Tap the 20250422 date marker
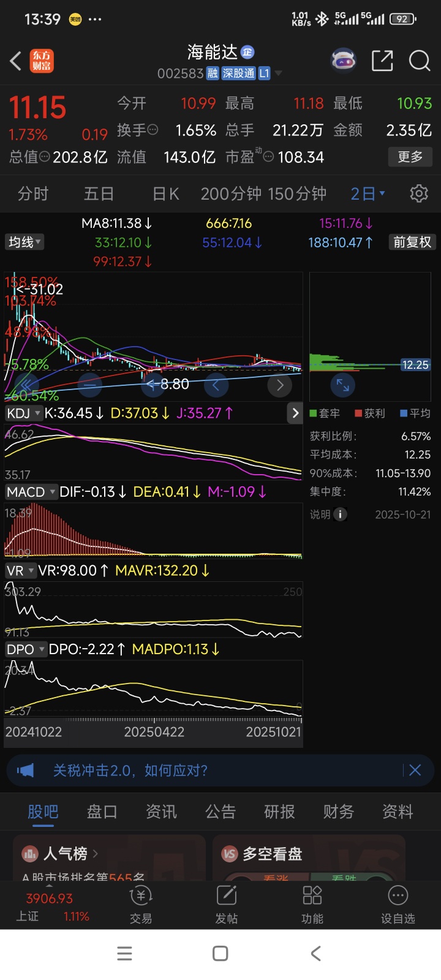The height and width of the screenshot is (980, 441). coord(154,732)
